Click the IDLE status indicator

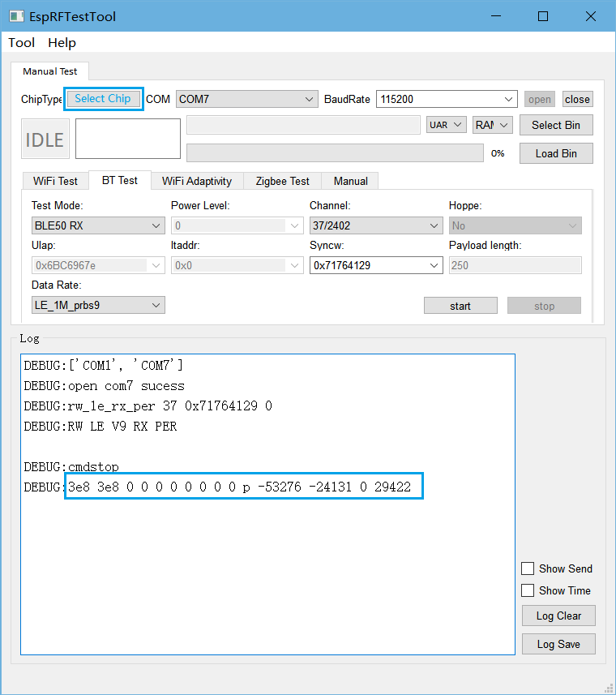click(45, 139)
